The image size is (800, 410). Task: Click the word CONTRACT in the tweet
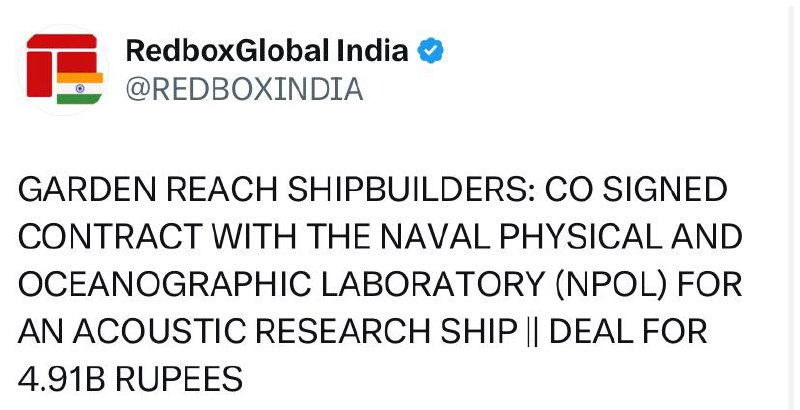110,237
